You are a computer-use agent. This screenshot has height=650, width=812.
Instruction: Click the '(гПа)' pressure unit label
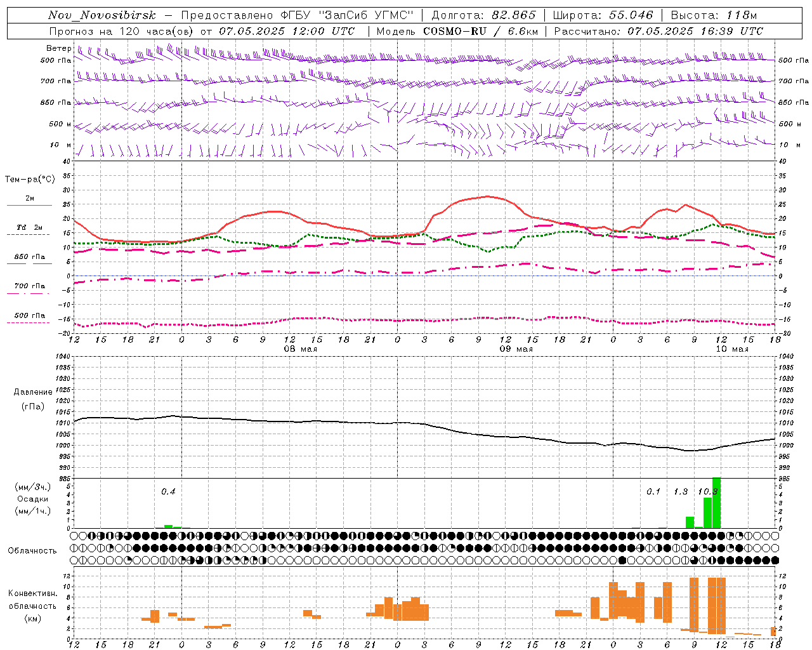click(33, 407)
